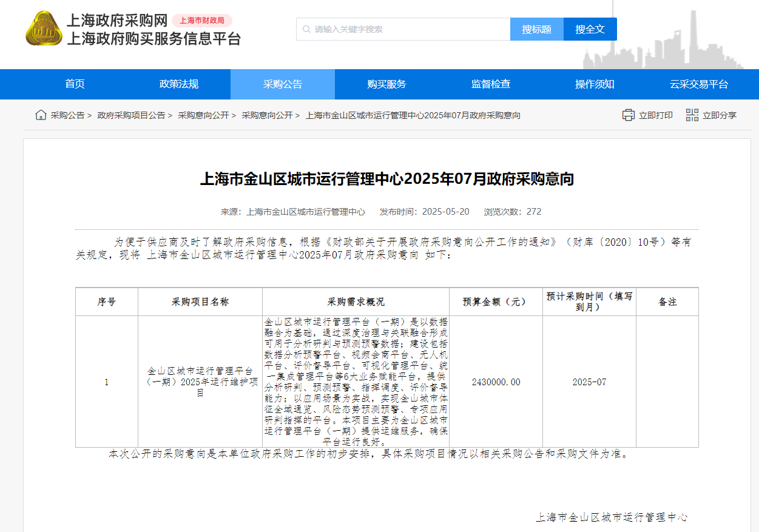Click signature text 上海市金山区城市运行管理中心 at bottom

click(x=612, y=517)
